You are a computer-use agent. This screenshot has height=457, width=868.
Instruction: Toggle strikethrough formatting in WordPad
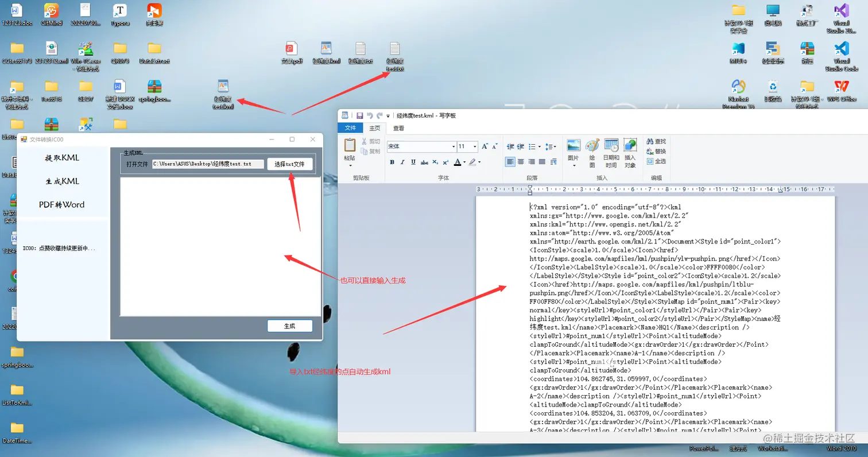pyautogui.click(x=424, y=162)
